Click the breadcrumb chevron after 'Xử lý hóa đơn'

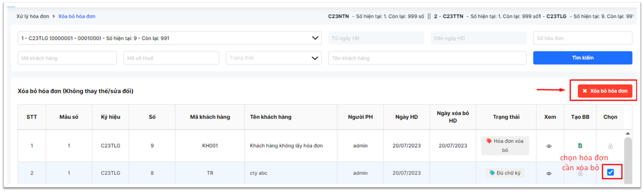54,17
